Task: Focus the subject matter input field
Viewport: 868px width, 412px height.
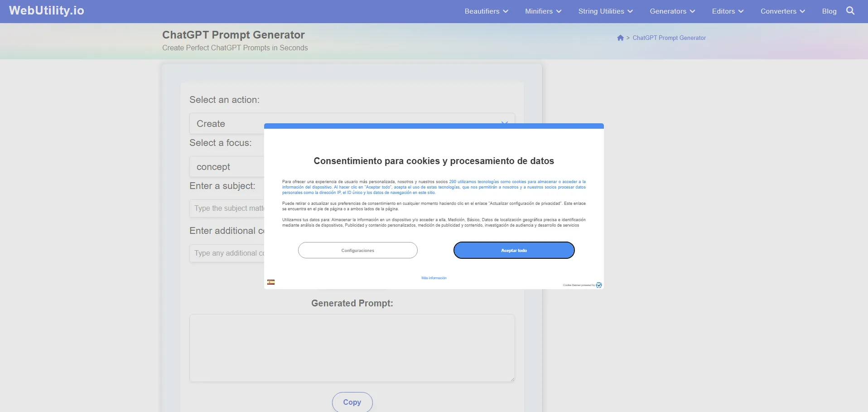Action: pyautogui.click(x=227, y=208)
